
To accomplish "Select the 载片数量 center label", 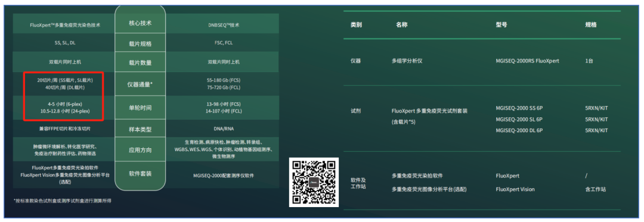I will pos(140,62).
